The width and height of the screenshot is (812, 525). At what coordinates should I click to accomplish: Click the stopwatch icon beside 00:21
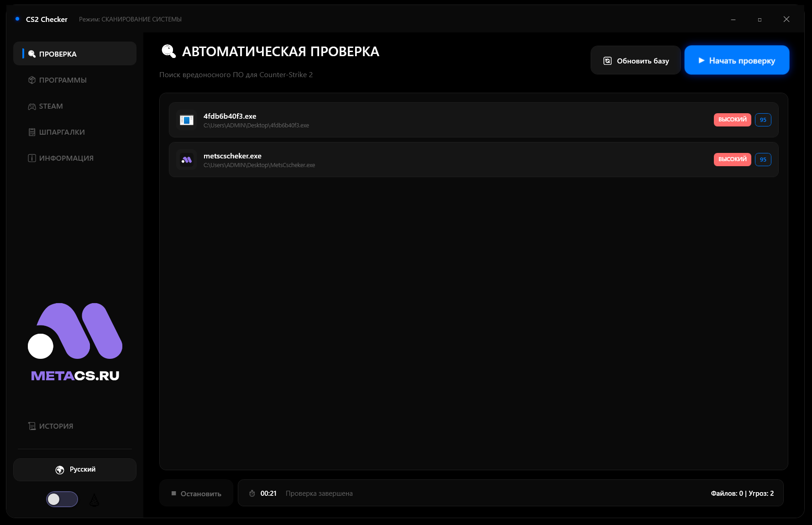click(252, 493)
